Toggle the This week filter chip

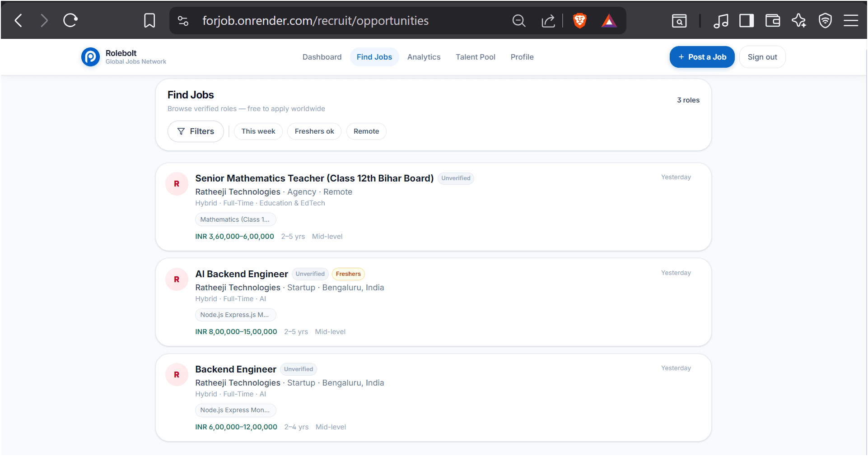pyautogui.click(x=258, y=131)
